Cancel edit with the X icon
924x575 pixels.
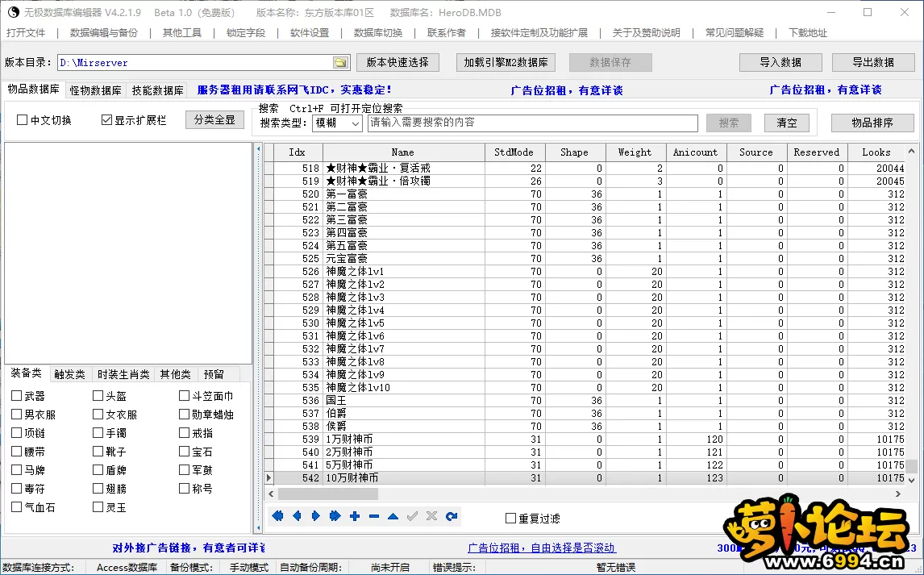click(x=432, y=516)
